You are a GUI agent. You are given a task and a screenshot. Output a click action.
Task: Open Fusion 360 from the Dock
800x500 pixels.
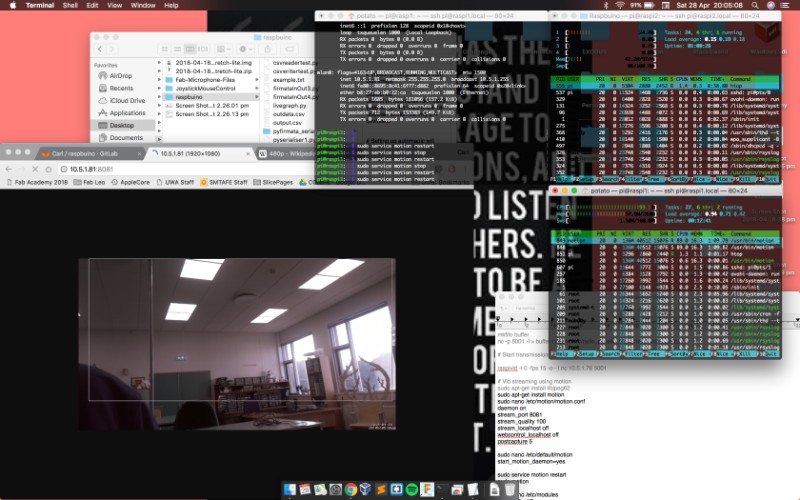pos(427,490)
